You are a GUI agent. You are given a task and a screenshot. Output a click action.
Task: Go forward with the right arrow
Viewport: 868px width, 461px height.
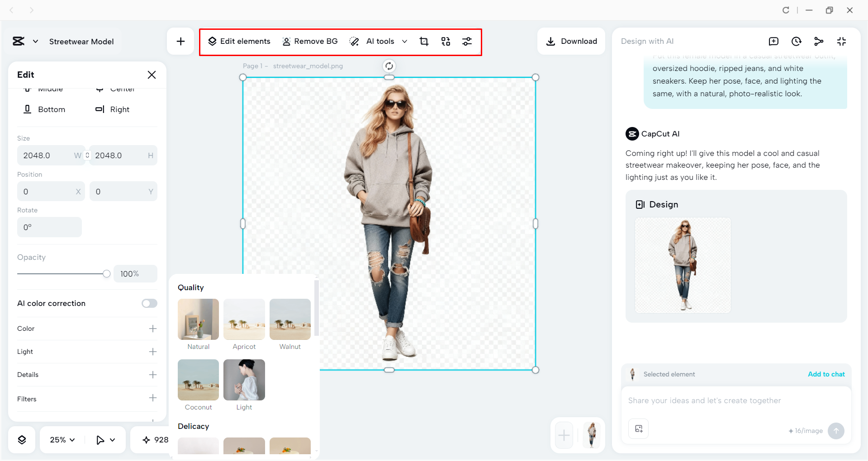(31, 10)
